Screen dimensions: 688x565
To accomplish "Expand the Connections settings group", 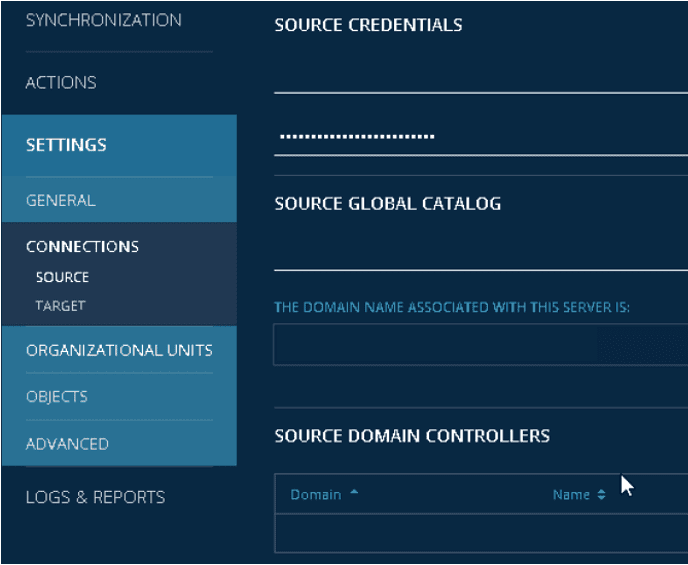I will [x=82, y=246].
